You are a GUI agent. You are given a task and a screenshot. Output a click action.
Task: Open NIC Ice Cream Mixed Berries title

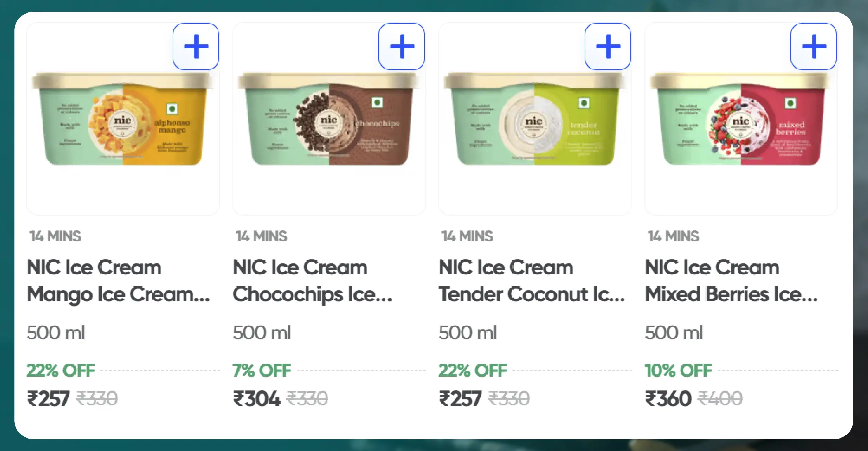[731, 281]
